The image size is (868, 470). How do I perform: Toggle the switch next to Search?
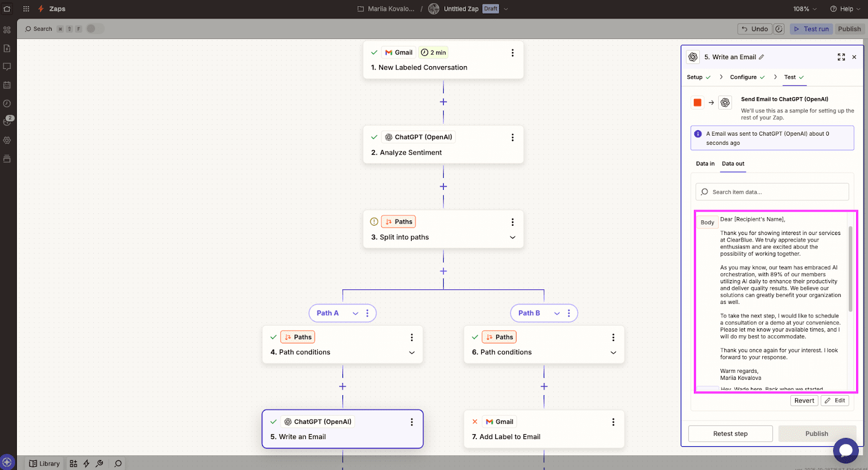click(94, 29)
